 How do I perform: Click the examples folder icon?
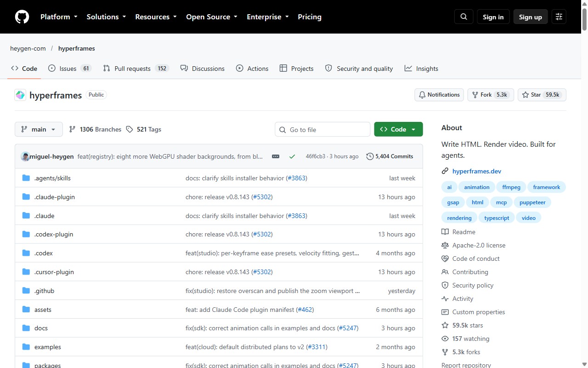point(26,347)
